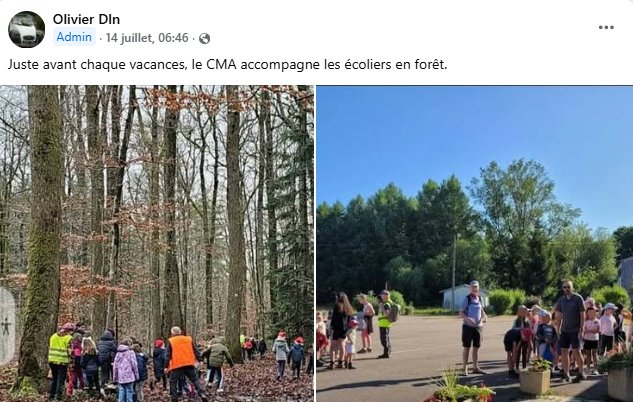Image resolution: width=633 pixels, height=402 pixels.
Task: Click the yellow-vest person in the forest photo
Action: pyautogui.click(x=59, y=360)
